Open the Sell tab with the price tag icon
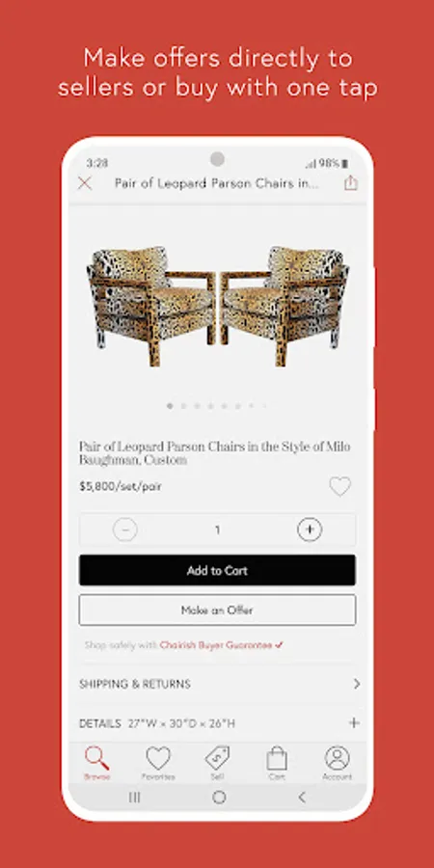The image size is (434, 868). tap(217, 763)
